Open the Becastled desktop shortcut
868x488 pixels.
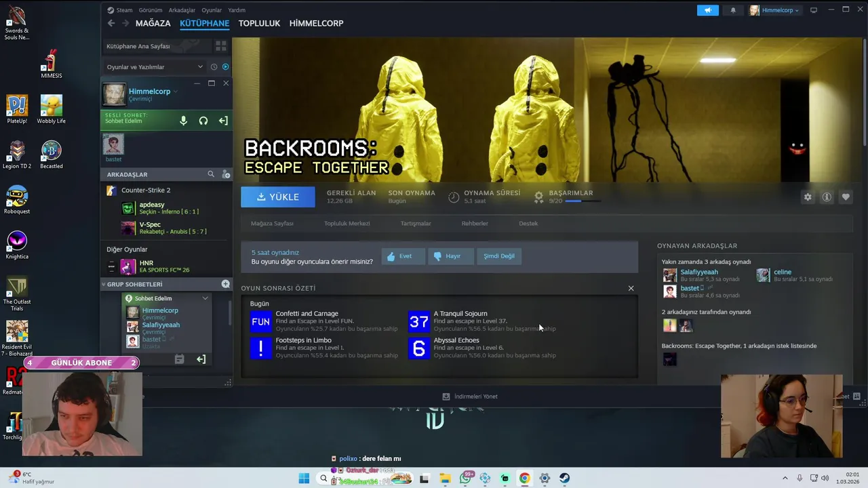tap(52, 155)
